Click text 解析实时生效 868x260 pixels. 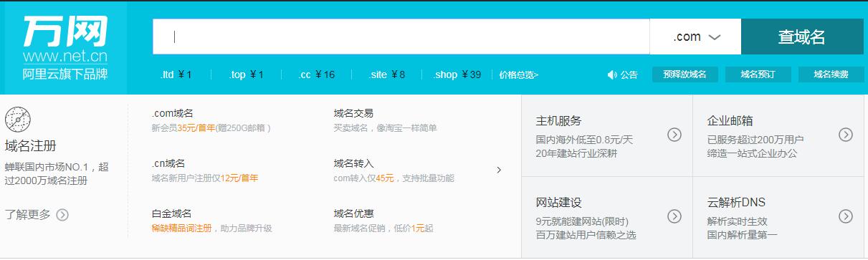pyautogui.click(x=737, y=221)
